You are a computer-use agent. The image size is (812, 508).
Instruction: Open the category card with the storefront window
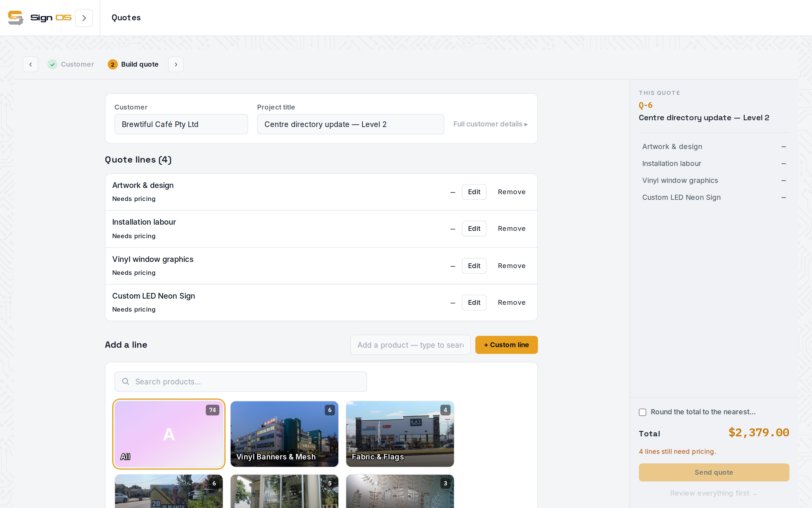point(284,491)
